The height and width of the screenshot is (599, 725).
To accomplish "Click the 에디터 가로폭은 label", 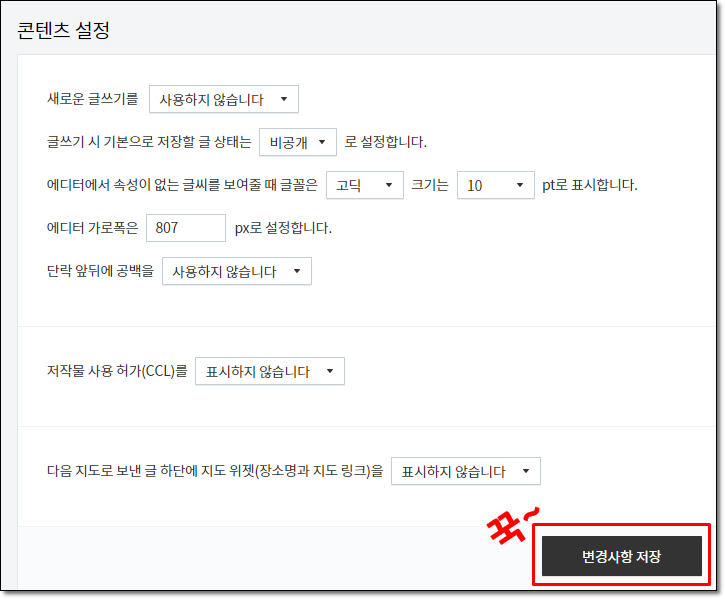I will 92,228.
